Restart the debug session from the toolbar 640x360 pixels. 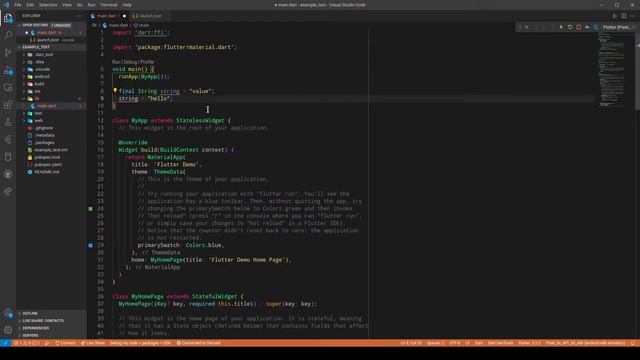tap(570, 27)
